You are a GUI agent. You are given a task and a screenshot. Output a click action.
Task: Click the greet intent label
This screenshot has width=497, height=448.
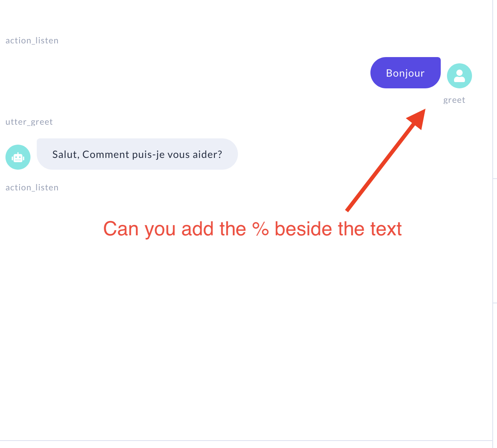[454, 100]
